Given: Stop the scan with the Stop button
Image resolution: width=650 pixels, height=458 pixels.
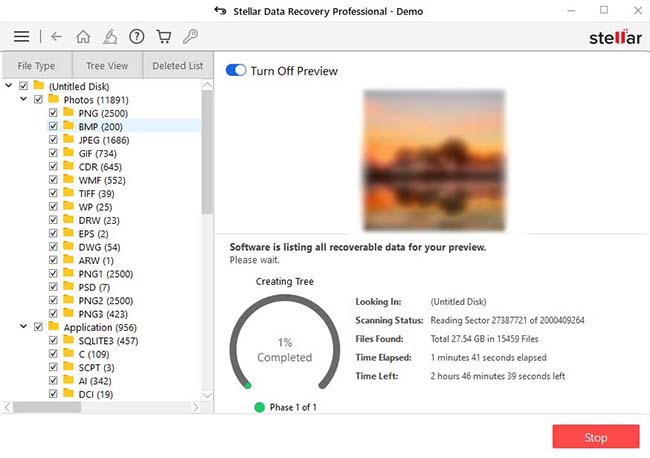Looking at the screenshot, I should tap(596, 437).
